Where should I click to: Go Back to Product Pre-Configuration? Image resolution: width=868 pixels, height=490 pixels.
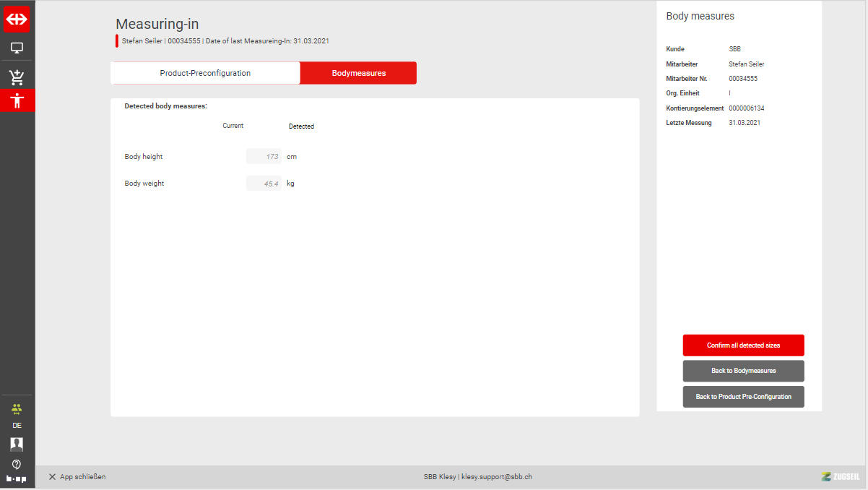(x=743, y=397)
